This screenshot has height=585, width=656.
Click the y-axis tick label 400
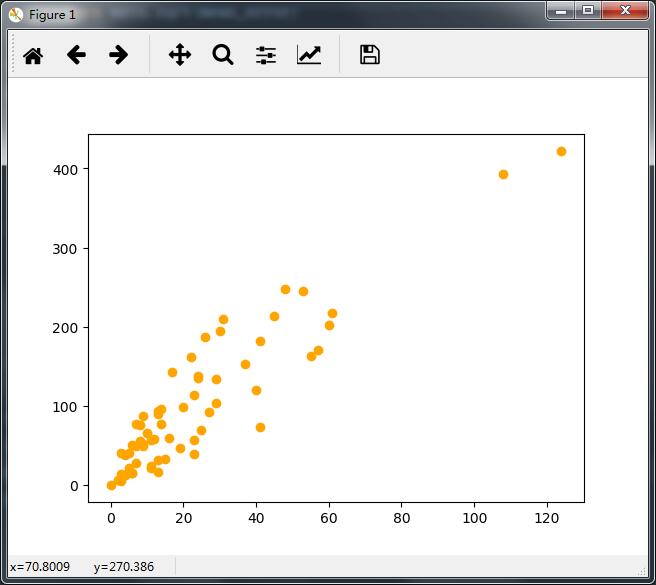(x=65, y=170)
